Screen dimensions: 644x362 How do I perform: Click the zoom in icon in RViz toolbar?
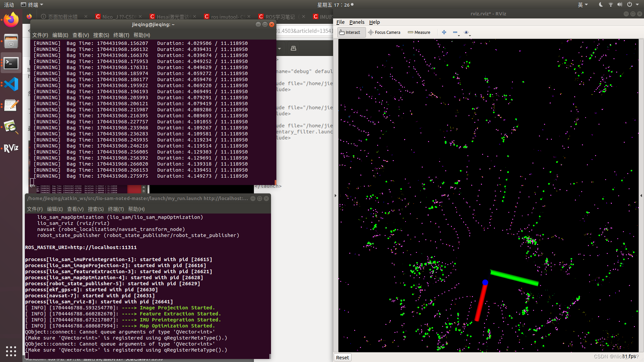(x=444, y=32)
